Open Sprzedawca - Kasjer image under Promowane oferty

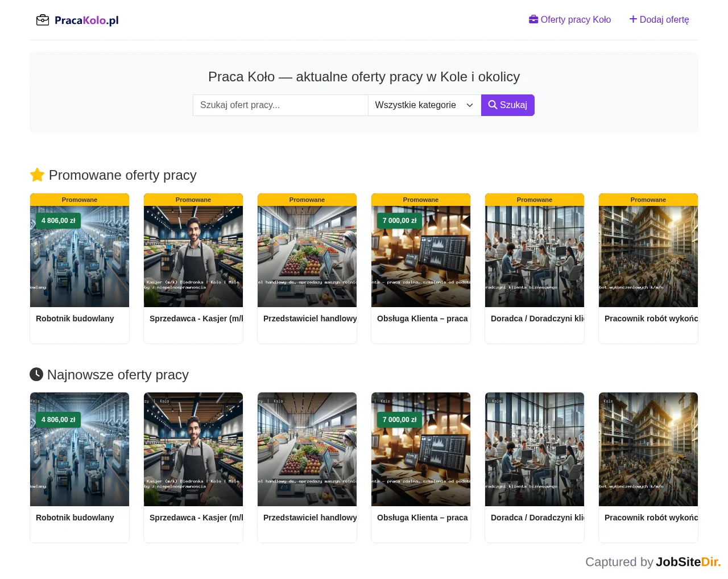tap(193, 257)
